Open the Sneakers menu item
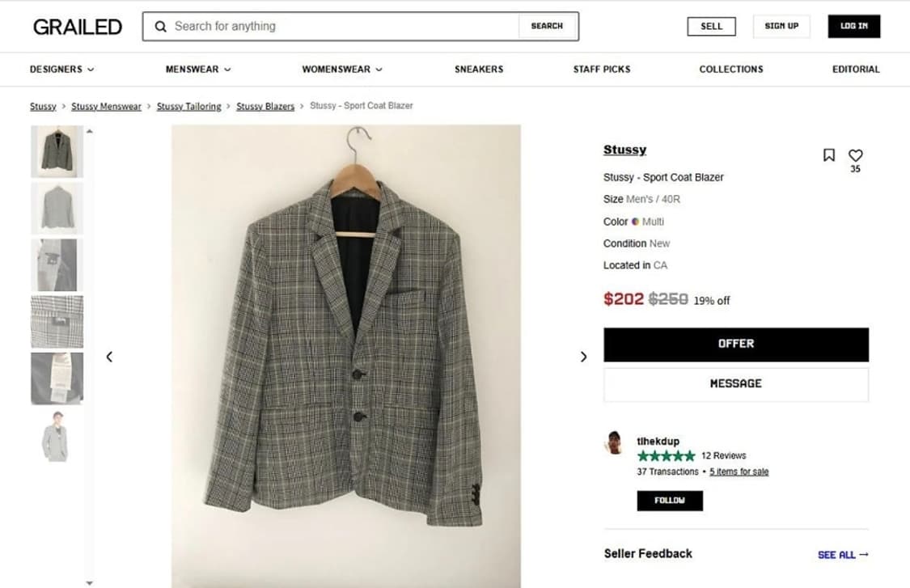Screen dimensions: 910x588 click(478, 70)
